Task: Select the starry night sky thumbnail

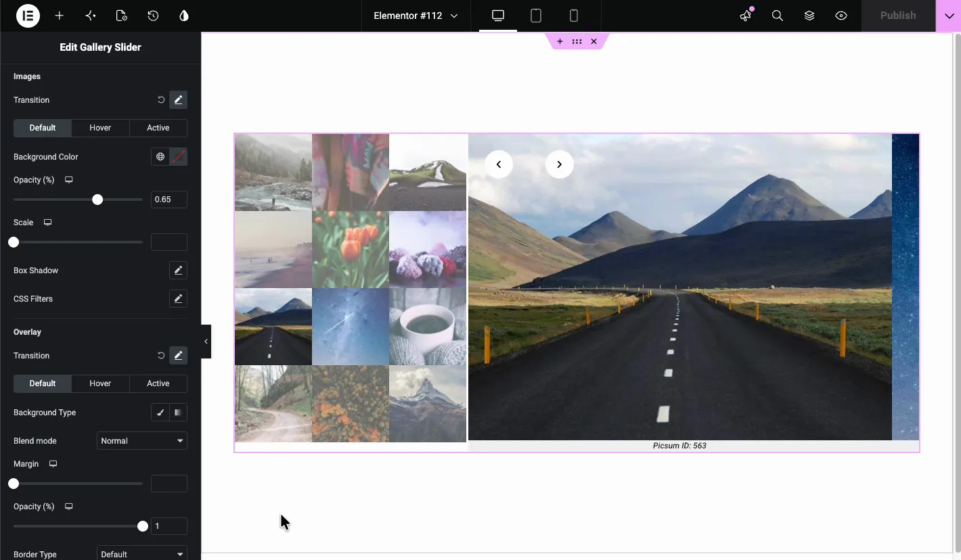Action: [x=351, y=327]
